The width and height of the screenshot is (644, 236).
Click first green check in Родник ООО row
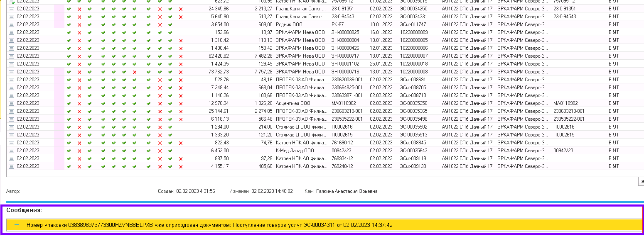coord(69,24)
